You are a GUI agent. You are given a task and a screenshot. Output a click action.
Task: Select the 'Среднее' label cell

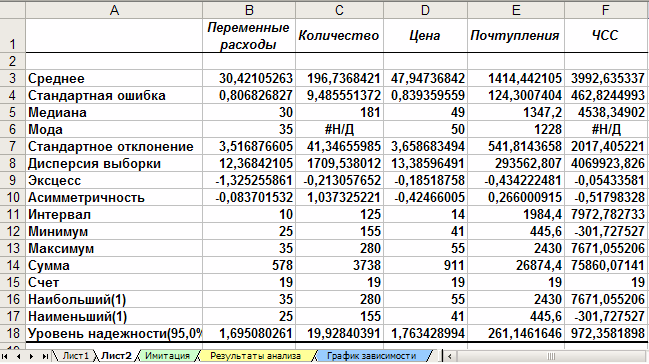pos(114,78)
